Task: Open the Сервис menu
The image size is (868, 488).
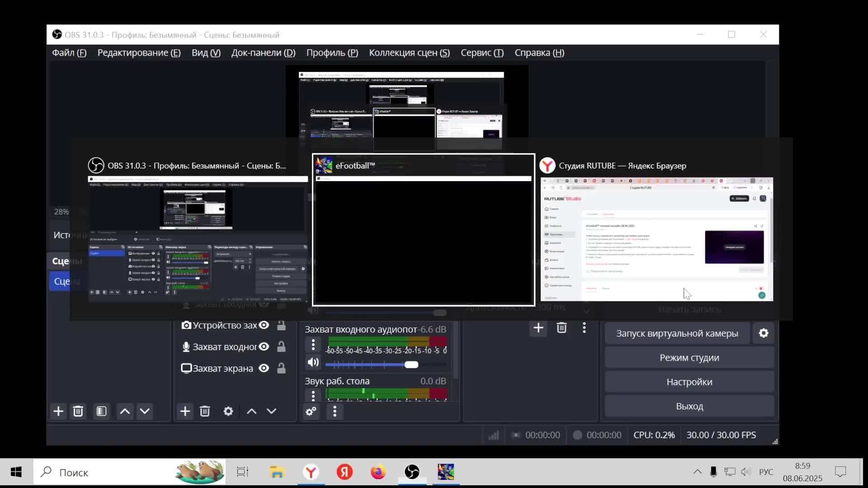Action: [482, 53]
